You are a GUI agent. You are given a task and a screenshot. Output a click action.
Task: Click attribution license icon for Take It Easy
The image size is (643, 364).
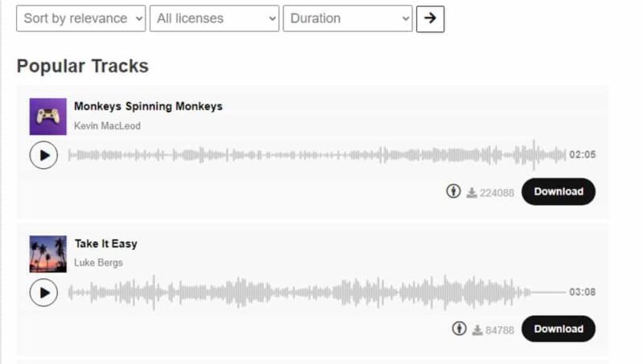pyautogui.click(x=459, y=329)
